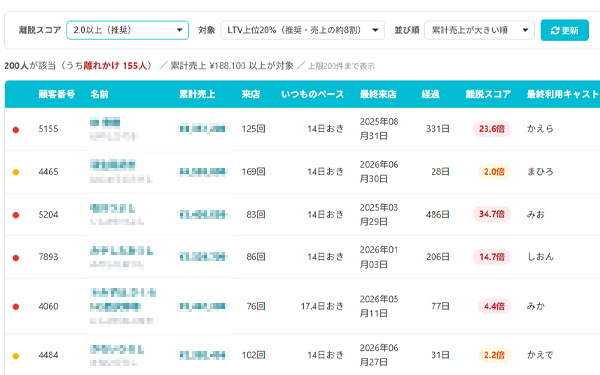The image size is (600, 375).
Task: Sort by the 最終来店 column header
Action: [x=378, y=94]
